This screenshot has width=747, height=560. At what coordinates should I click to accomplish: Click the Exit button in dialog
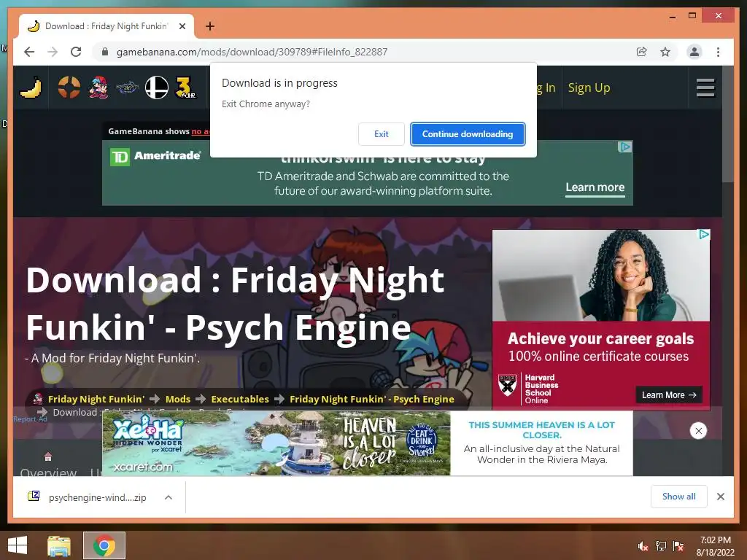pos(381,134)
